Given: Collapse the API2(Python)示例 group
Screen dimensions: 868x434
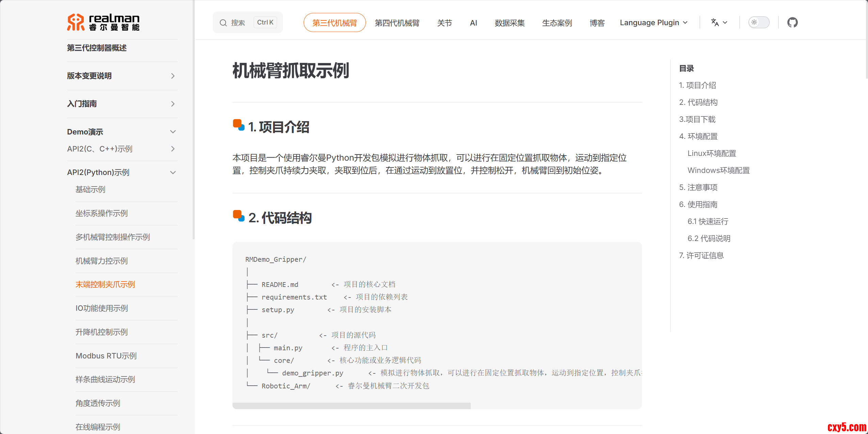Looking at the screenshot, I should point(173,173).
